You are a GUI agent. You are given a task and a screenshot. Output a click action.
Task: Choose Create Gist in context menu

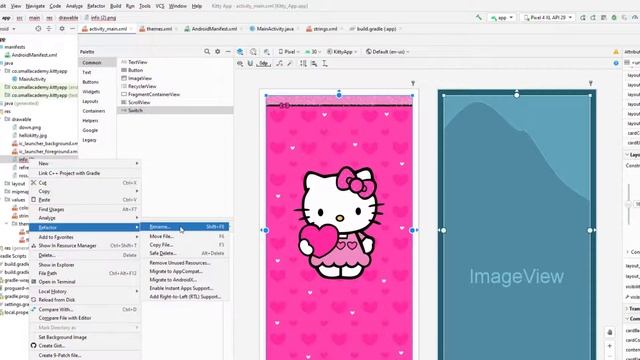click(x=85, y=345)
